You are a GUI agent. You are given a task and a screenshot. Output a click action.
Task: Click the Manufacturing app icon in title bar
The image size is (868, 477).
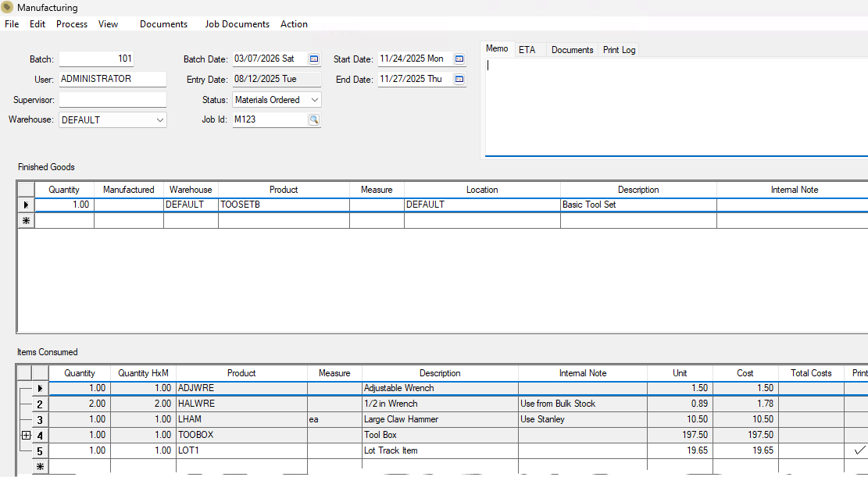click(x=8, y=8)
